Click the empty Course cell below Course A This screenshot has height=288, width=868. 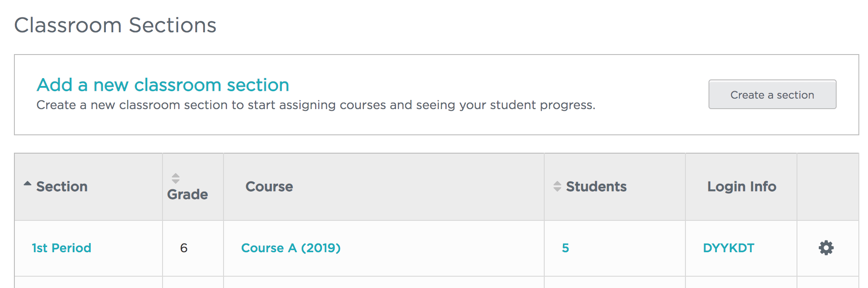tap(383, 282)
